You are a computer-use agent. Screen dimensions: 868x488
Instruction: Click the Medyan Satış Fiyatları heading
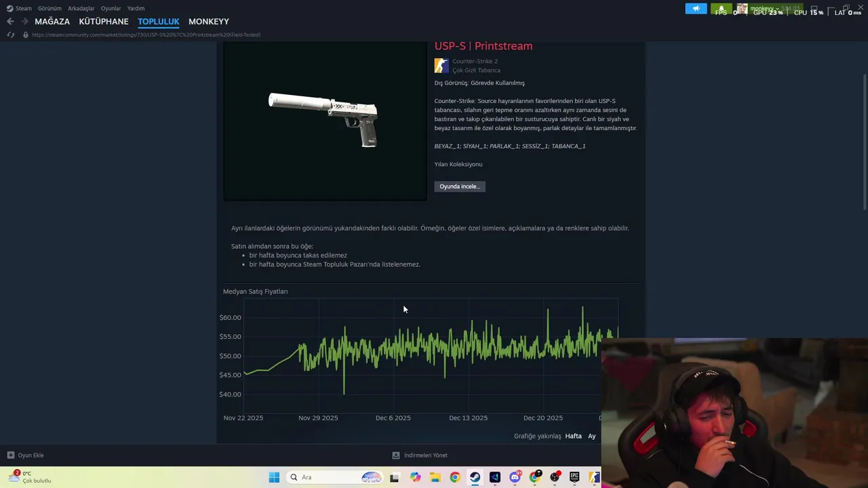[x=256, y=291]
